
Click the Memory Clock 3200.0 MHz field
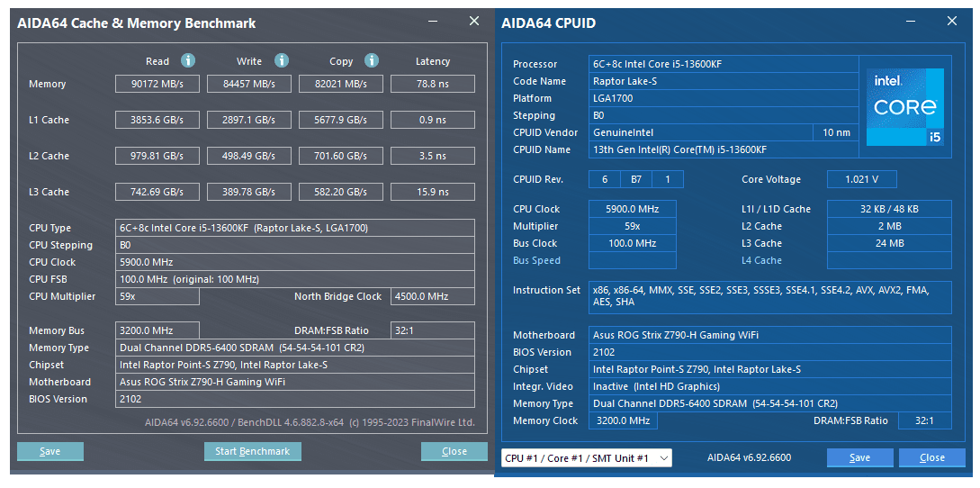tap(623, 420)
